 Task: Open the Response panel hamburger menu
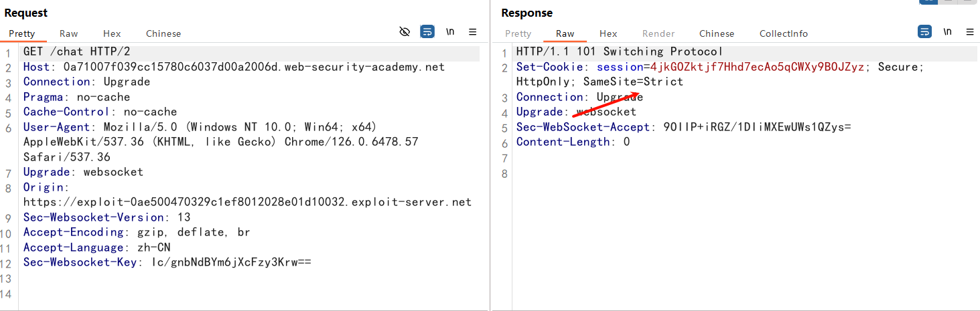[969, 31]
